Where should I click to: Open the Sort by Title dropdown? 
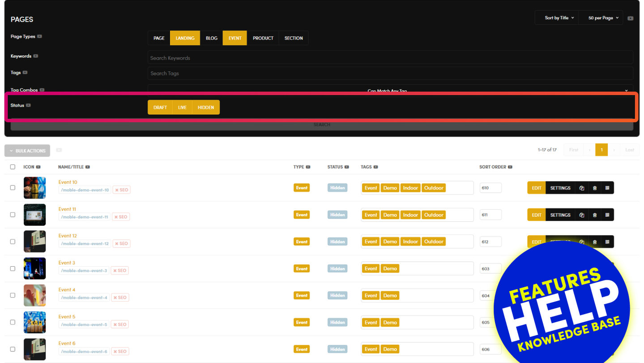pos(559,18)
